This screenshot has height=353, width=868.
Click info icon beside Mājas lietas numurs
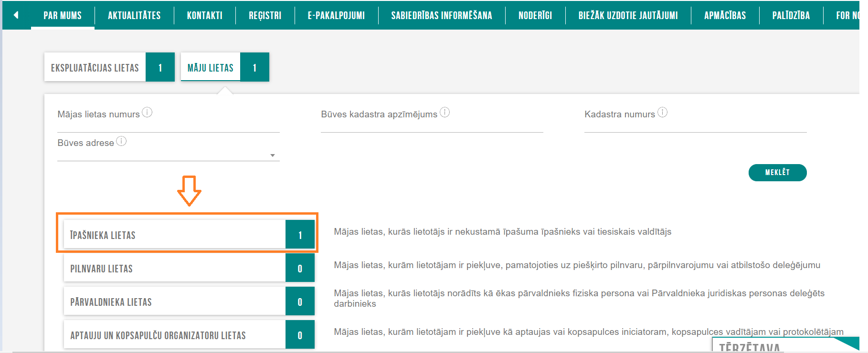pos(147,113)
